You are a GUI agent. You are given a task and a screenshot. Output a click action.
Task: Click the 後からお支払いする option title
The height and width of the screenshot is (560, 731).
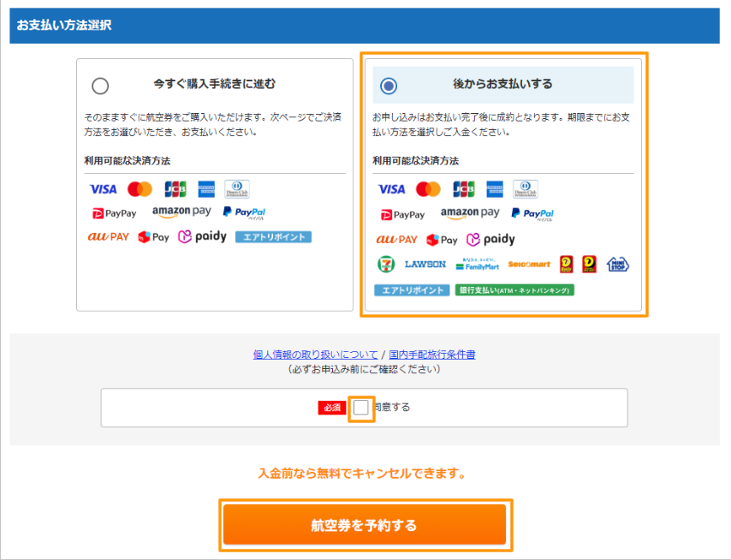coord(502,84)
